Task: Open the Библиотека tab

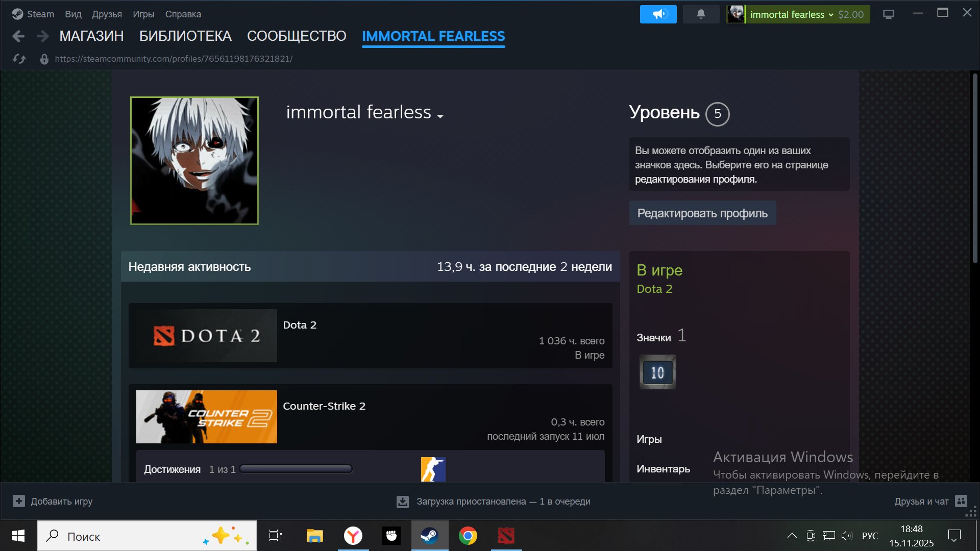Action: (x=185, y=36)
